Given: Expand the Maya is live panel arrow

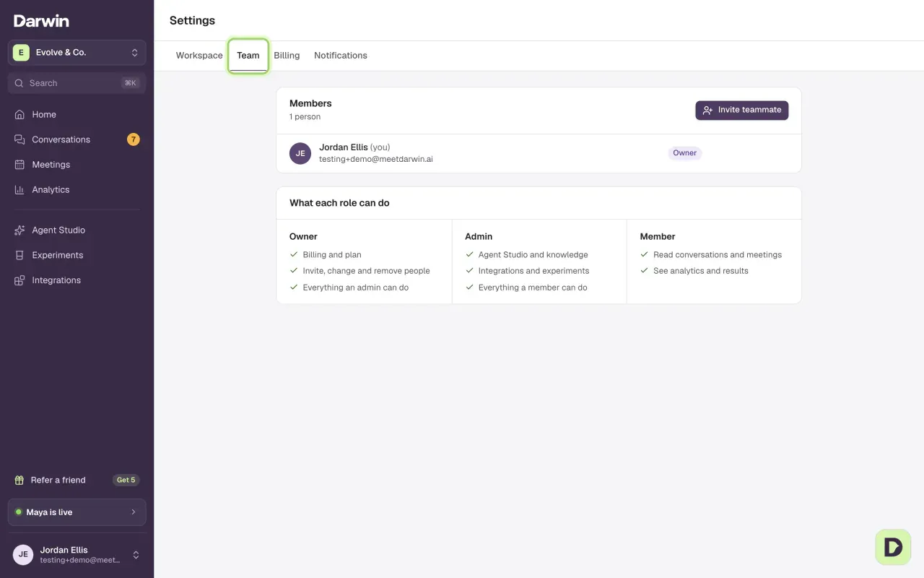Looking at the screenshot, I should (x=134, y=512).
